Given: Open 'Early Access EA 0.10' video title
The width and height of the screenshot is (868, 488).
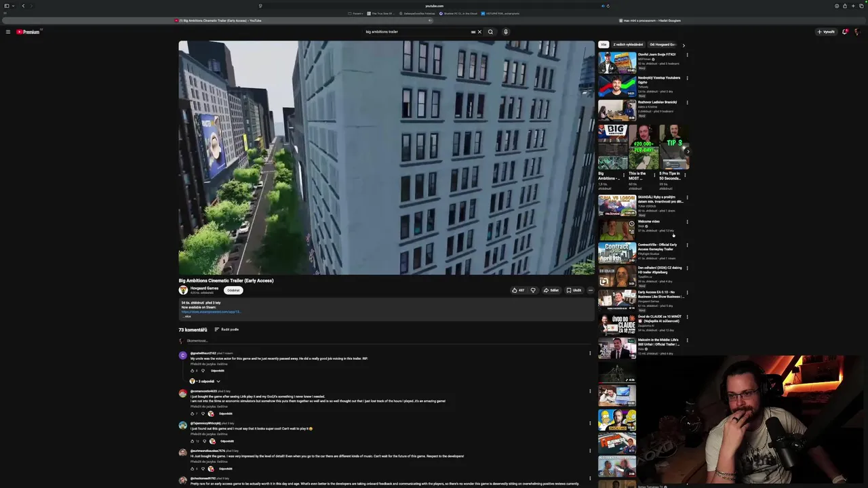Looking at the screenshot, I should coord(660,294).
